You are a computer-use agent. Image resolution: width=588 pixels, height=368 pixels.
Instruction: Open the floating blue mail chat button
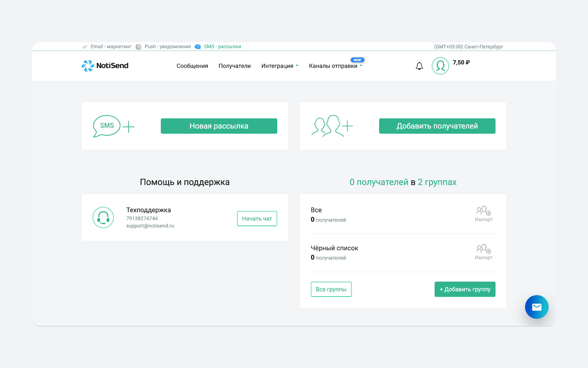(537, 307)
